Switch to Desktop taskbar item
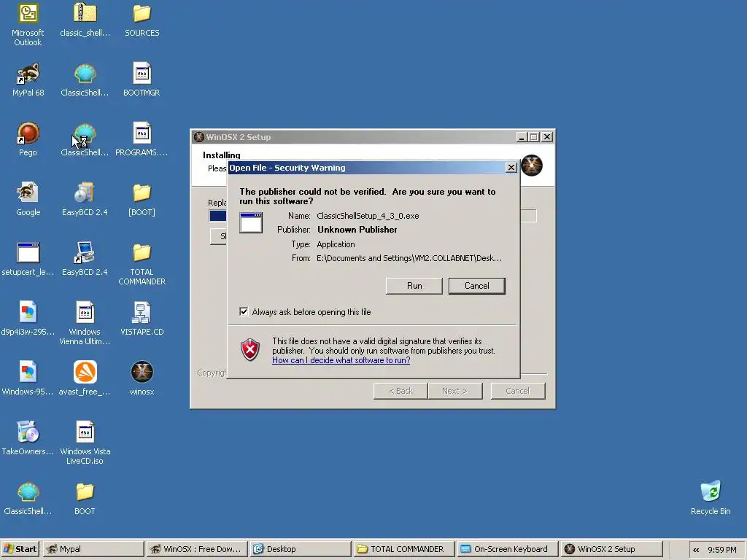 tap(301, 549)
